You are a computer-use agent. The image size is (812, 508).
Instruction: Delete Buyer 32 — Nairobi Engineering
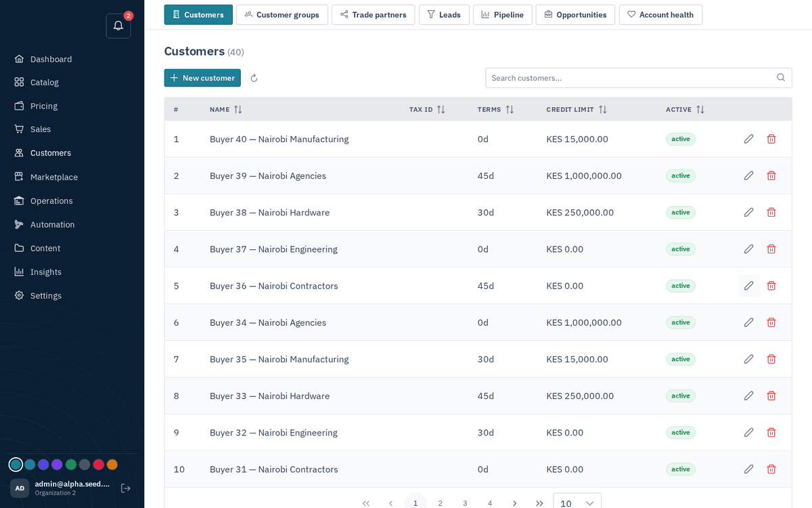pyautogui.click(x=771, y=432)
